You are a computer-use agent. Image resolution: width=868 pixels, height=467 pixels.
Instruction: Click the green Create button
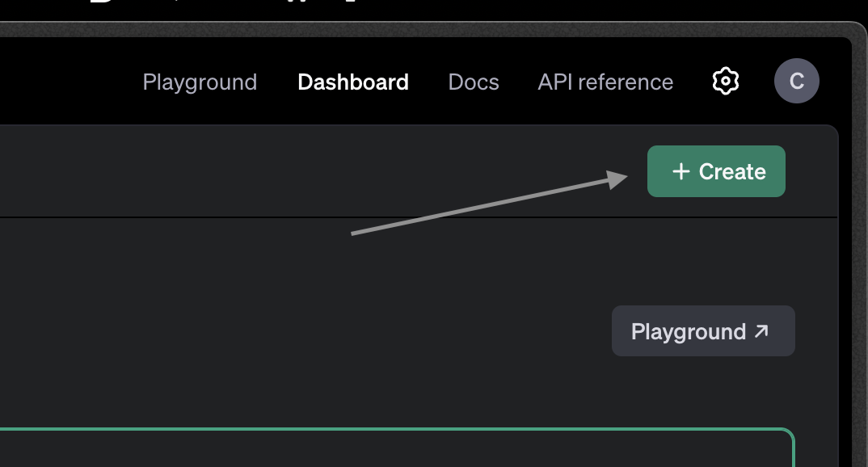[716, 171]
